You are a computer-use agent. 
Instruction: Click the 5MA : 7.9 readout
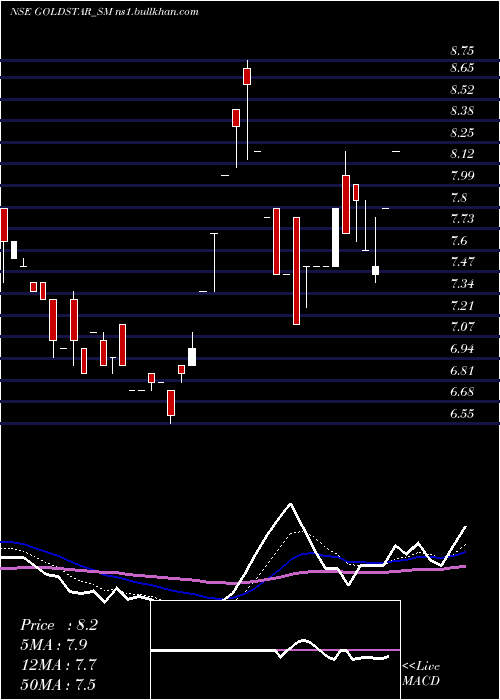point(54,645)
